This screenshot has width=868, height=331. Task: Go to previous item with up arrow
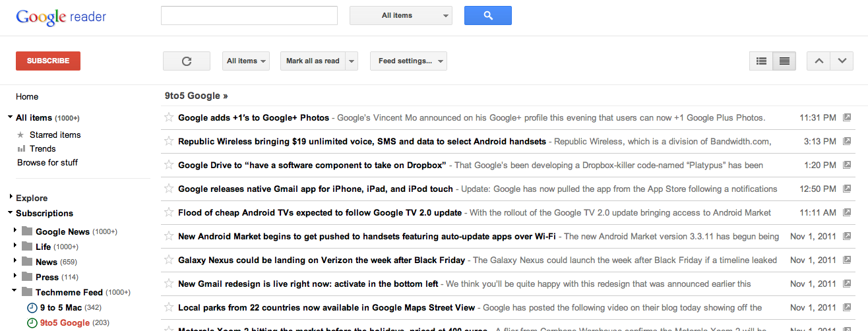819,61
